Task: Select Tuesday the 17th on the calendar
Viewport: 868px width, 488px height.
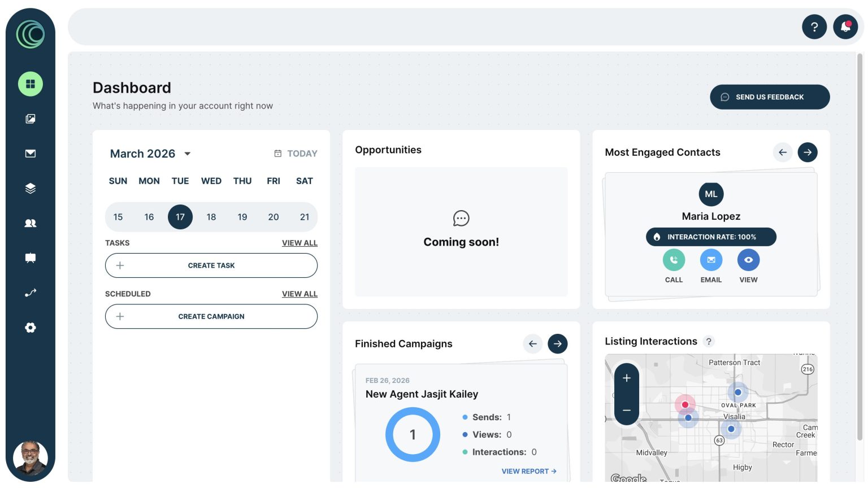Action: (180, 217)
